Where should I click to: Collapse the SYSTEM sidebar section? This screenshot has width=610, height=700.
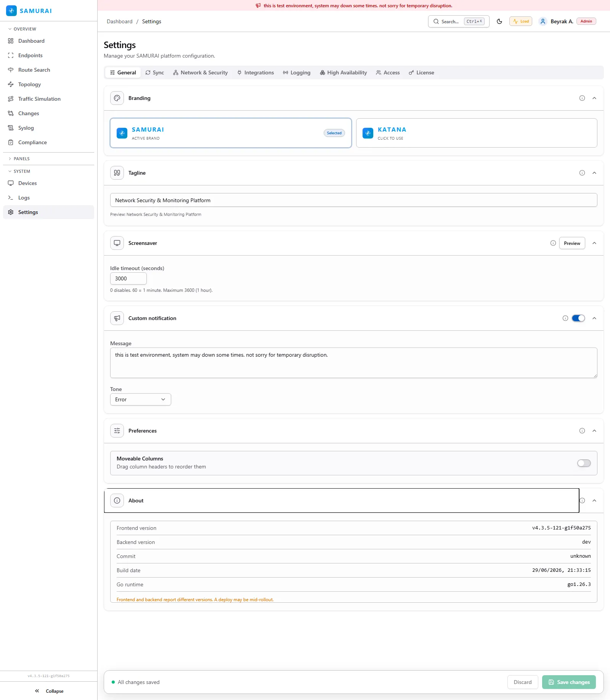[x=19, y=171]
